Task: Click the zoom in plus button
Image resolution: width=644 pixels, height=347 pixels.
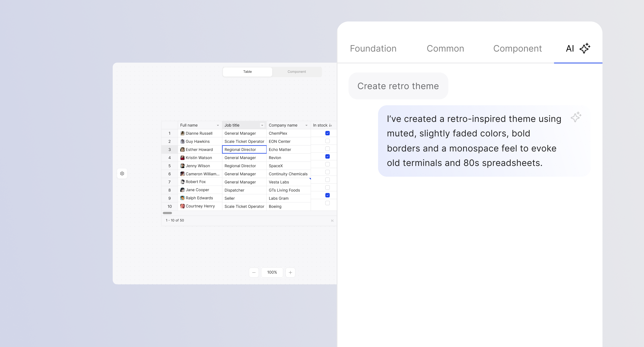Action: point(290,272)
